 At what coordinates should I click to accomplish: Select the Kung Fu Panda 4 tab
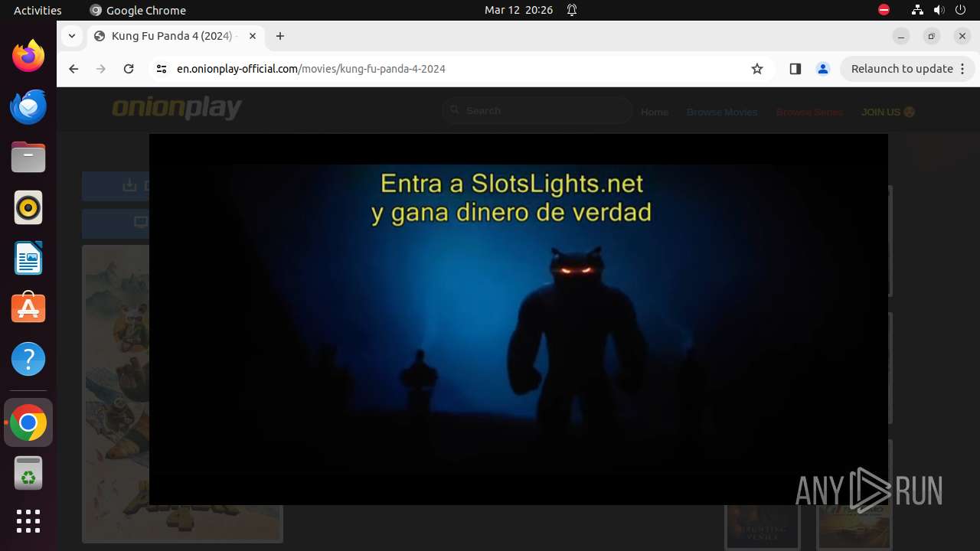tap(175, 36)
